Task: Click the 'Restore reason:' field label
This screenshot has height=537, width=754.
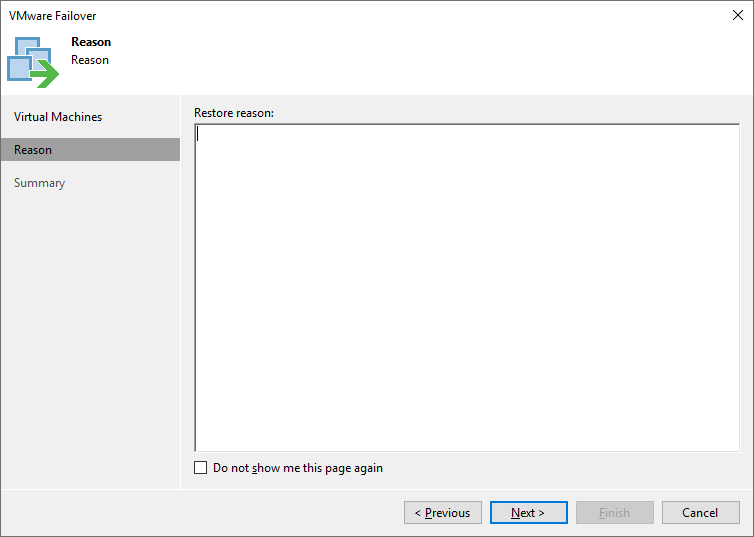Action: (x=234, y=113)
